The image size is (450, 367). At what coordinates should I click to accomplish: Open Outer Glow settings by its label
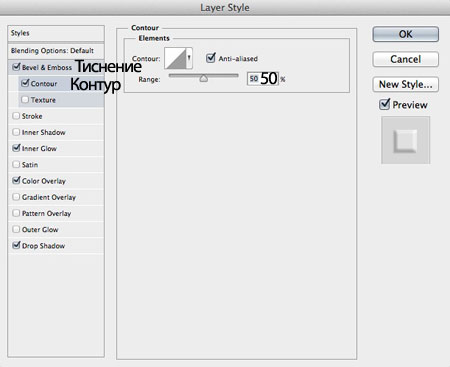pyautogui.click(x=40, y=230)
